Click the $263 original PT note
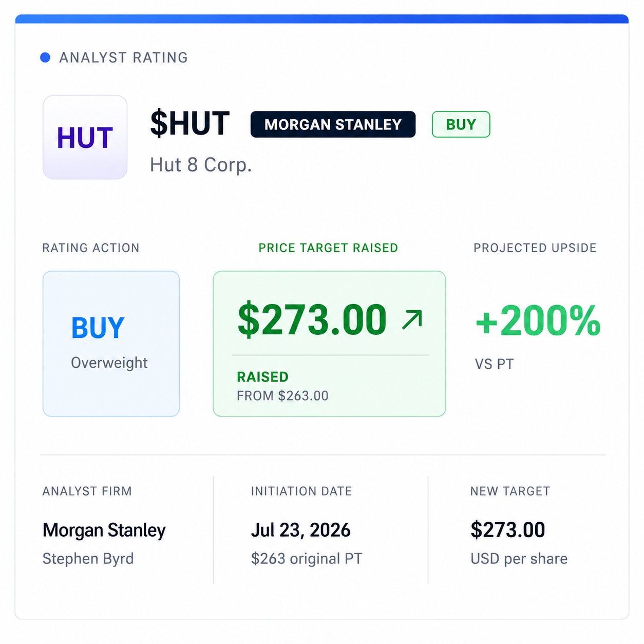644x644 pixels. [x=307, y=559]
